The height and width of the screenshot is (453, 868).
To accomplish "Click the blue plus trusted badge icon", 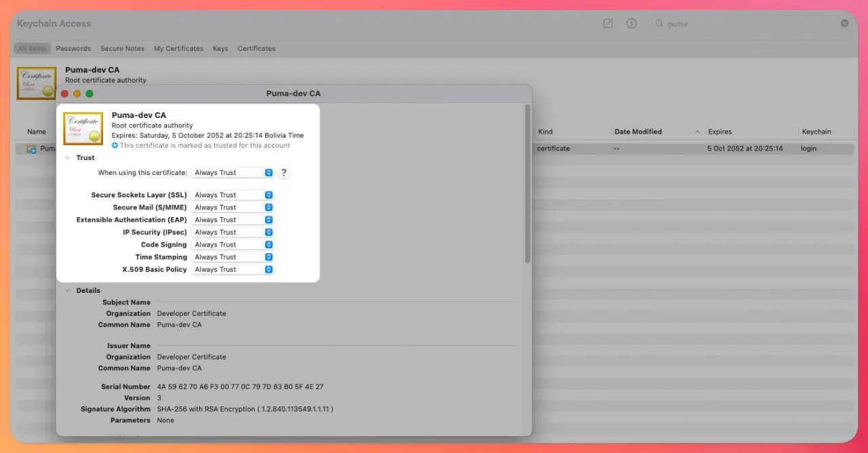I will pos(115,145).
